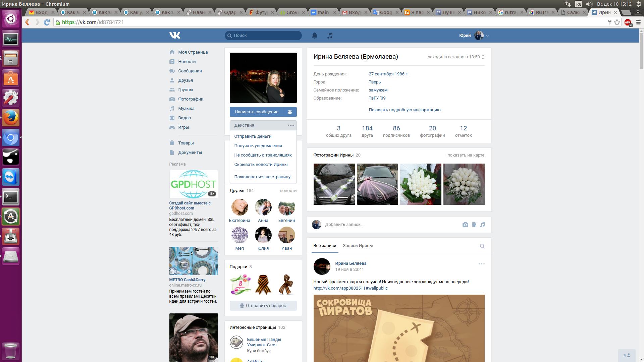Image resolution: width=644 pixels, height=362 pixels.
Task: Open the music player note icon
Action: (330, 36)
